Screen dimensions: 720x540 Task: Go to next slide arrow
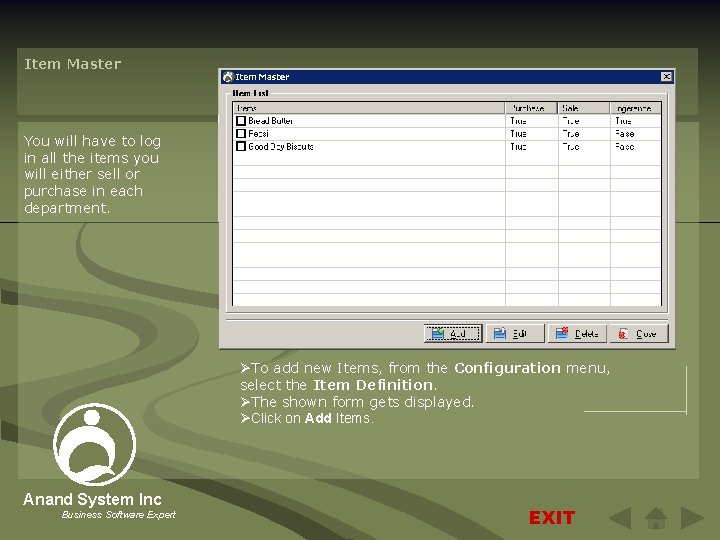pos(692,518)
